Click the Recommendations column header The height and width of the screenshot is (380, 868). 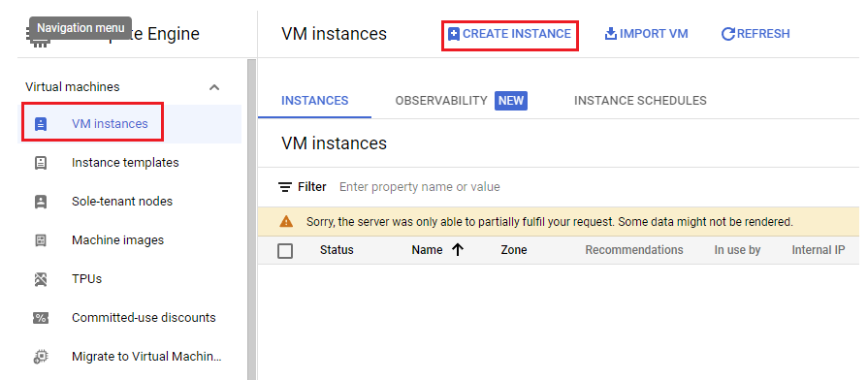pos(634,250)
